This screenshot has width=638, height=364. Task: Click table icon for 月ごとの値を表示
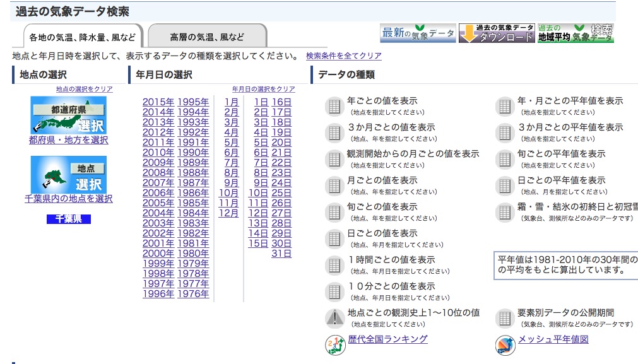click(x=334, y=185)
